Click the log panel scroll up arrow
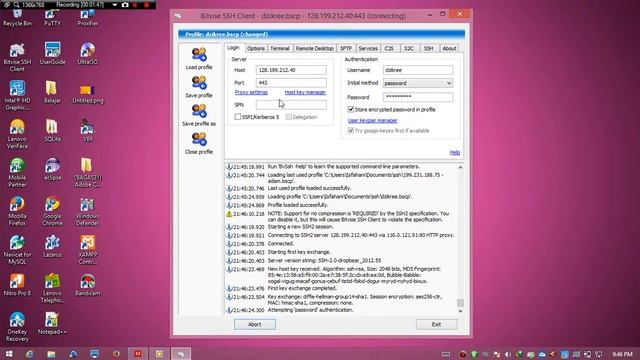Viewport: 640px width, 360px height. [460, 167]
